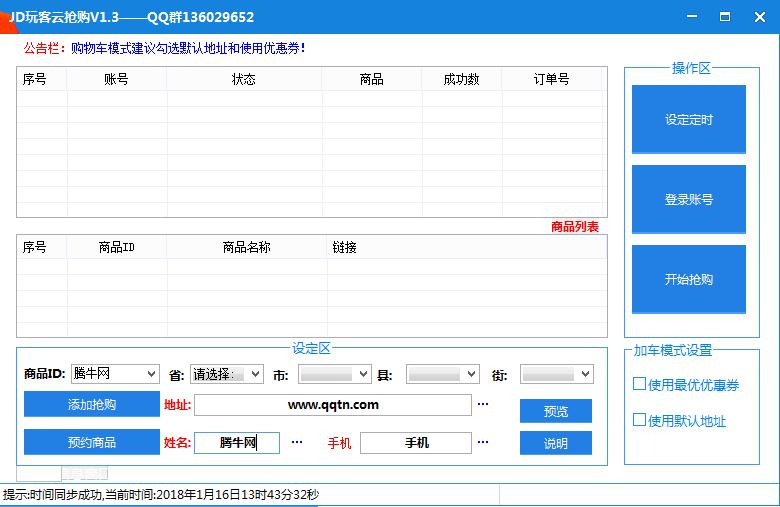Click the 状态 column header
This screenshot has height=507, width=780.
[x=243, y=79]
